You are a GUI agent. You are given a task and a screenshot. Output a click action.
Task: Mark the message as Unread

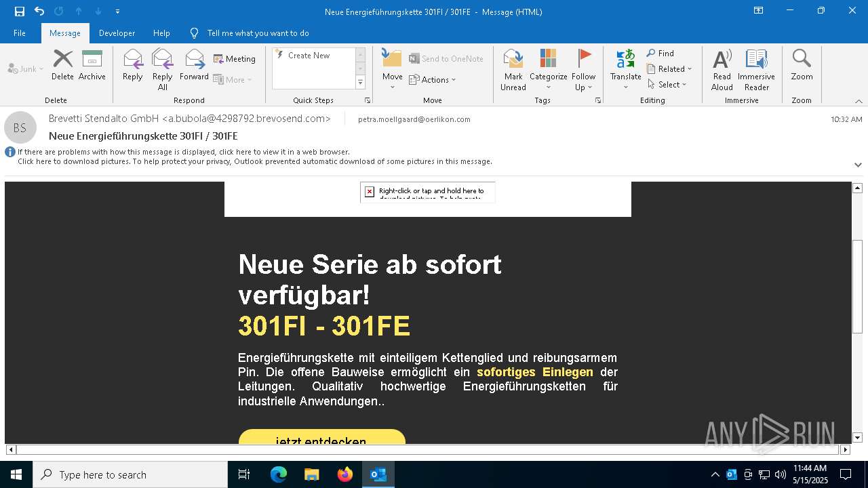(x=513, y=69)
